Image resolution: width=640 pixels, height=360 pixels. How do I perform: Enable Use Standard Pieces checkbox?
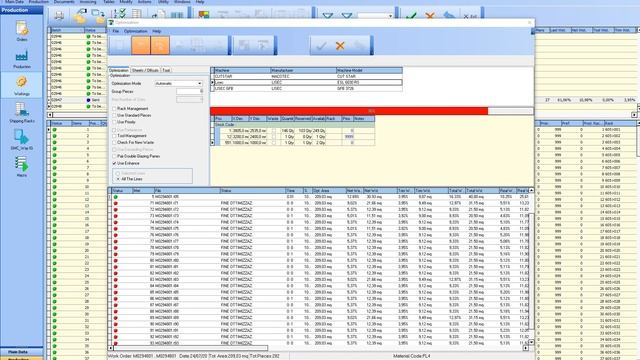tap(114, 116)
